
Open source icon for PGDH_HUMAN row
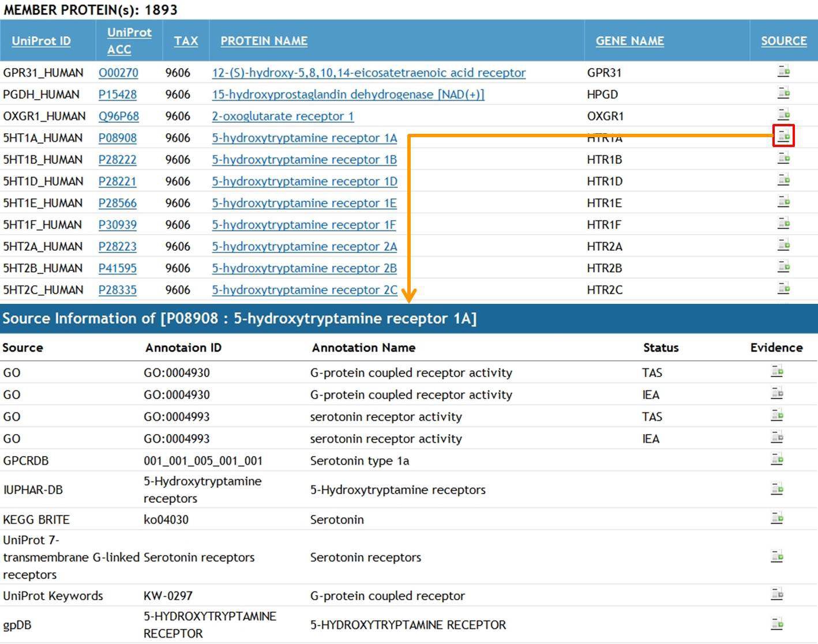point(783,93)
